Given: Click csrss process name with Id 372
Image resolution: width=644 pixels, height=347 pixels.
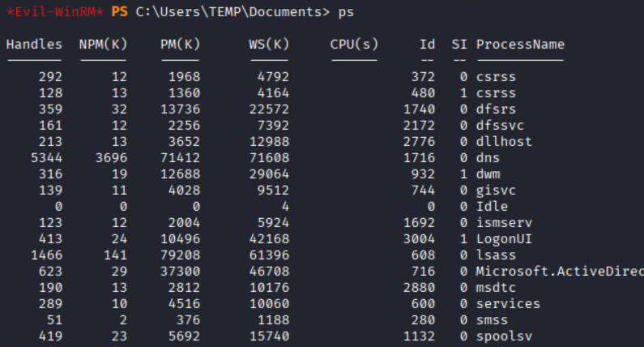Looking at the screenshot, I should (x=496, y=77).
